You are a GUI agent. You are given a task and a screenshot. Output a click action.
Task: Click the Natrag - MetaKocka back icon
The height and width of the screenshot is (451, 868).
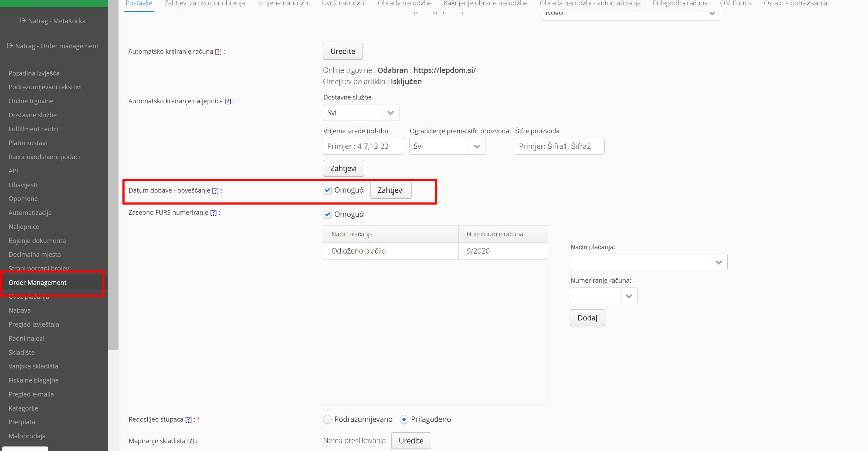23,20
